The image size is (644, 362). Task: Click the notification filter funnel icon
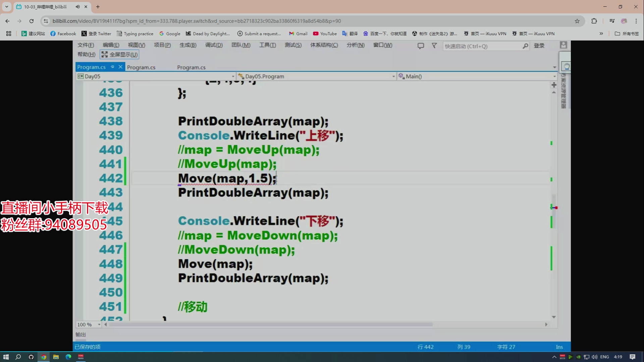point(434,46)
